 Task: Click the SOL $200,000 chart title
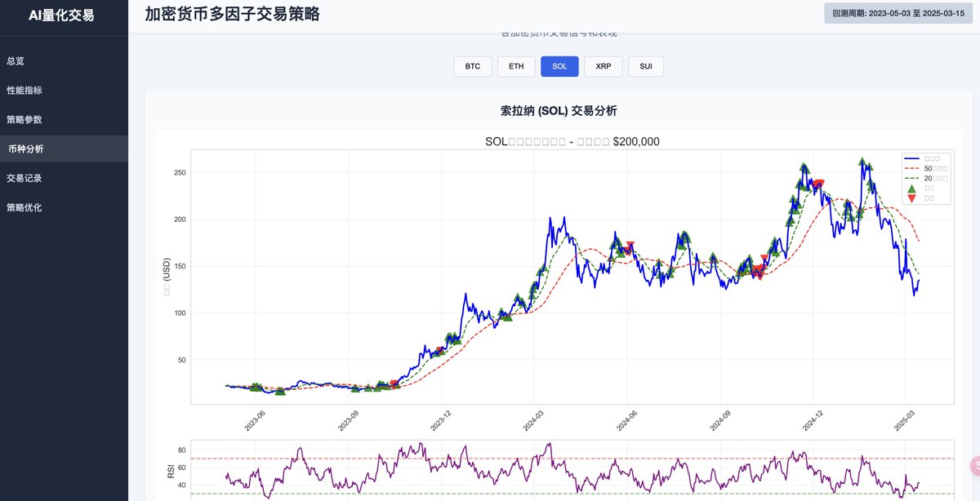click(x=572, y=141)
